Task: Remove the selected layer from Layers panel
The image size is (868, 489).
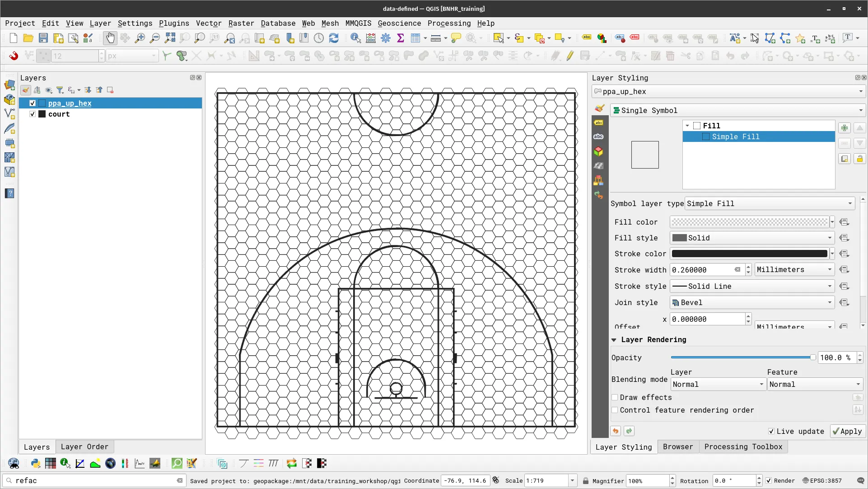Action: [110, 90]
